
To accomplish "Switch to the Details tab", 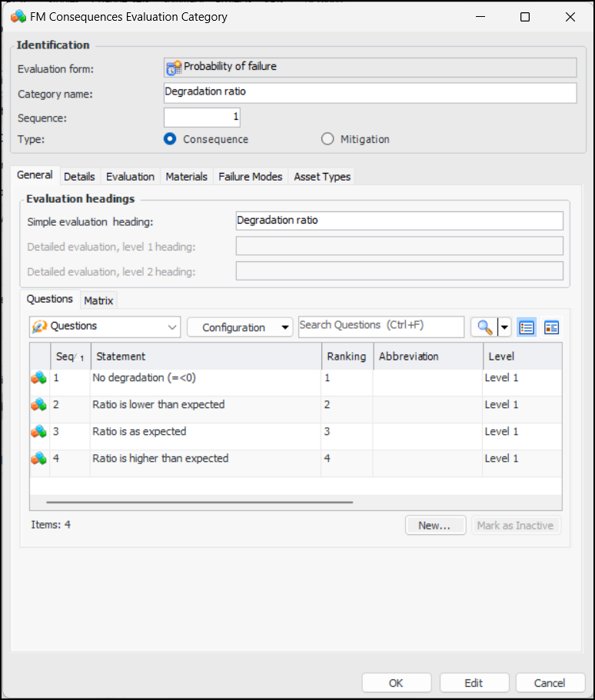I will [79, 177].
